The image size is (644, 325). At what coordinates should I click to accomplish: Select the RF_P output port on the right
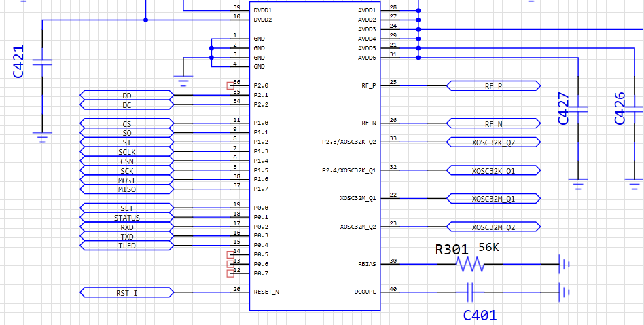(493, 85)
